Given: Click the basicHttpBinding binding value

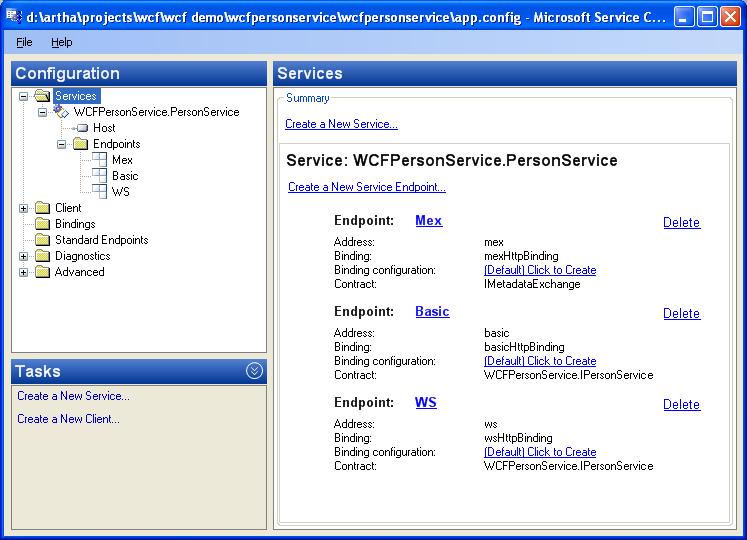Looking at the screenshot, I should [x=524, y=347].
